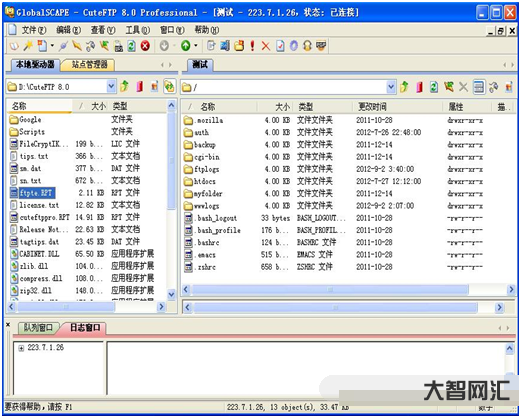Open the 窗口(W) menu
519x416 pixels.
(172, 30)
